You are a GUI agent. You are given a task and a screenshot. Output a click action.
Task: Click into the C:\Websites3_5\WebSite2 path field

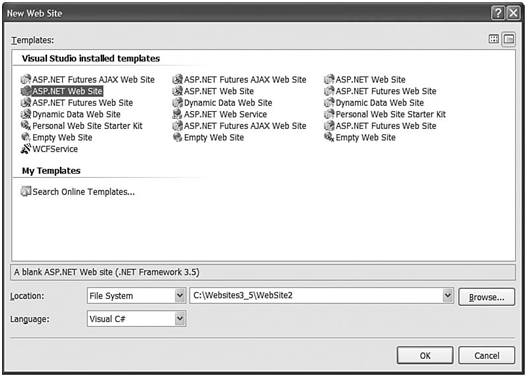(316, 296)
